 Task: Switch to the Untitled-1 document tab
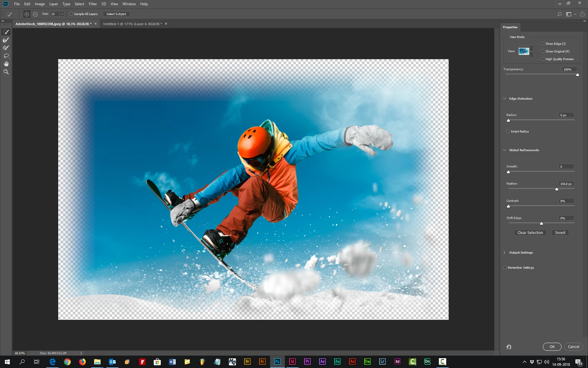132,24
